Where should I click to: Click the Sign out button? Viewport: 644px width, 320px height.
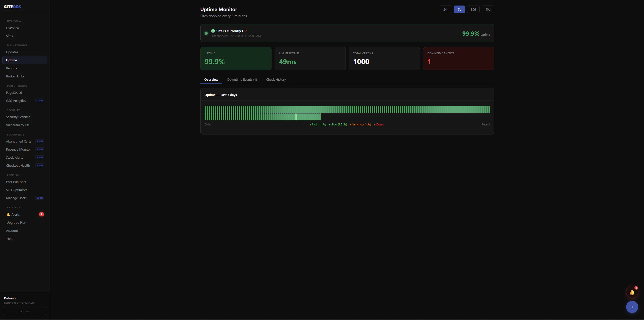pyautogui.click(x=25, y=311)
